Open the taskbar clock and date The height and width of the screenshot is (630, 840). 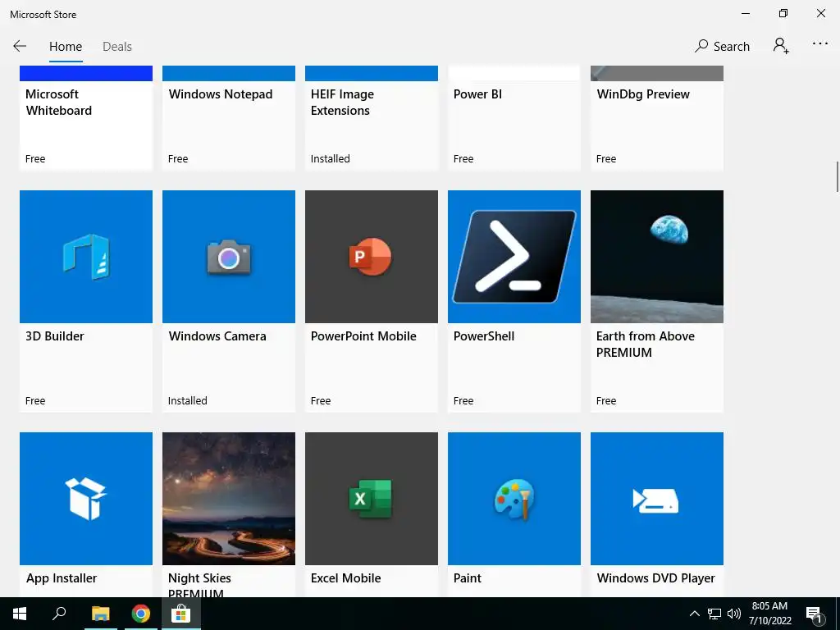coord(769,614)
